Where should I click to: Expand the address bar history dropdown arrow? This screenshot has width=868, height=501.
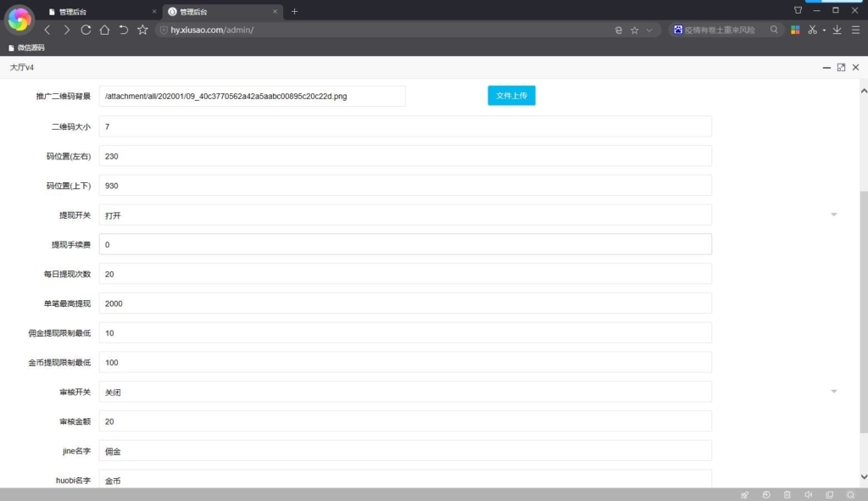pos(649,30)
